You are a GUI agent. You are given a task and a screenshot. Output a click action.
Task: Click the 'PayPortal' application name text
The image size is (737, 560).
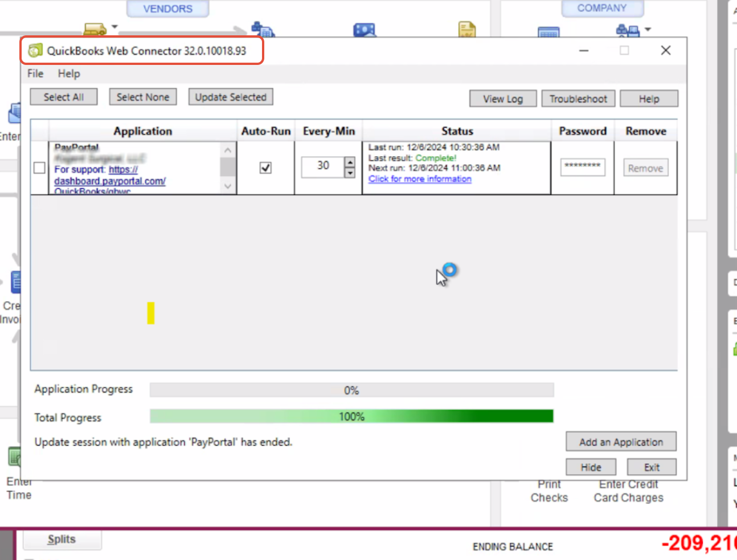point(76,148)
